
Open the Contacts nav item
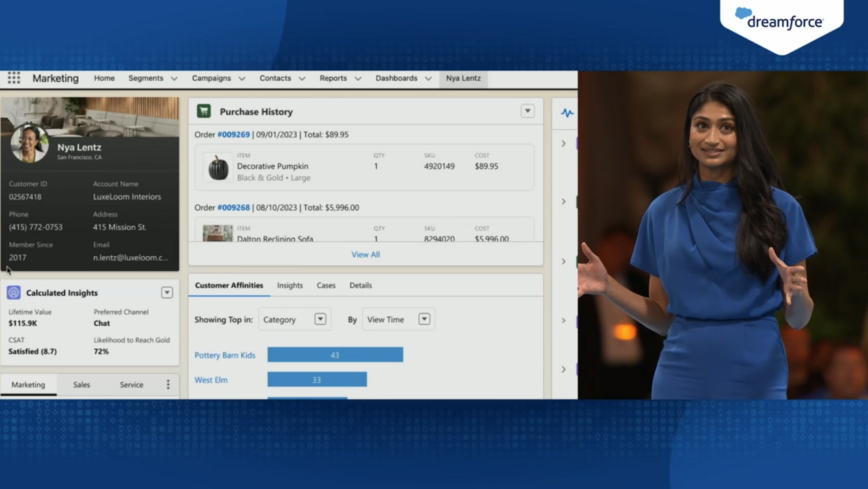coord(276,78)
